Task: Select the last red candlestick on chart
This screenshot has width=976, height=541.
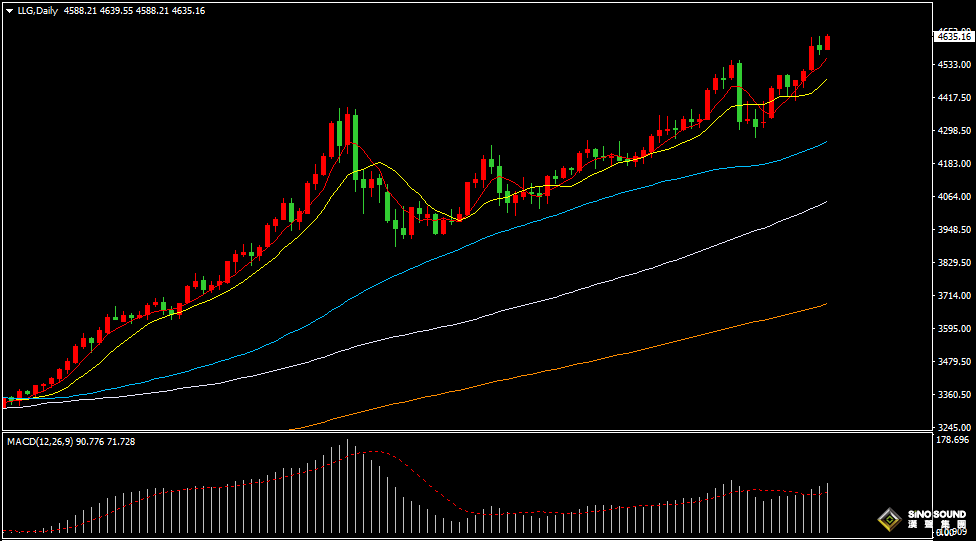Action: (x=827, y=42)
